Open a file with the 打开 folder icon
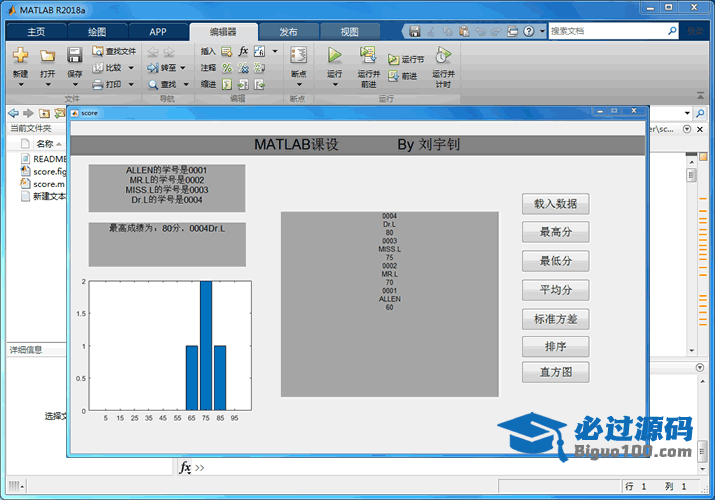Screen dimensions: 715x500 (47, 56)
